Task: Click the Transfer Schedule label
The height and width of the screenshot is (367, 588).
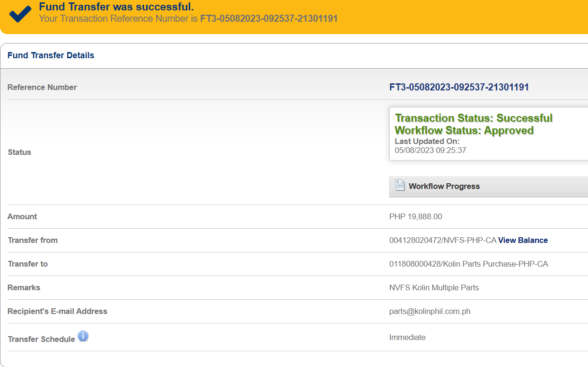Action: tap(41, 339)
